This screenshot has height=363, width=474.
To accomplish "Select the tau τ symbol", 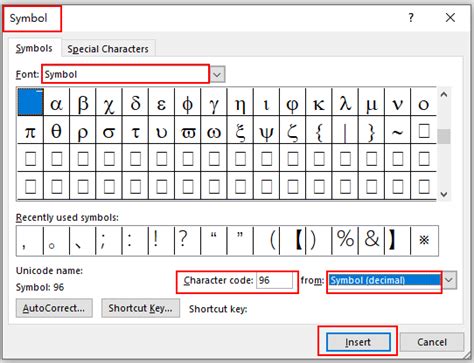I will point(135,130).
